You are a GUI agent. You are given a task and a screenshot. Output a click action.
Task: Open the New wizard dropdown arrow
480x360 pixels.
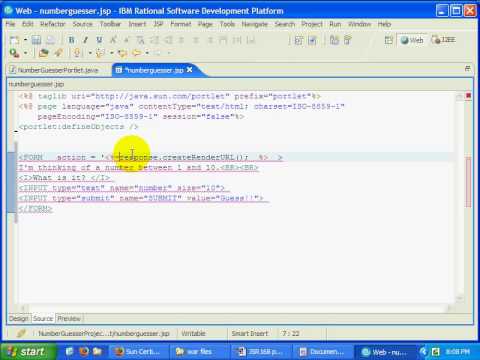point(25,40)
